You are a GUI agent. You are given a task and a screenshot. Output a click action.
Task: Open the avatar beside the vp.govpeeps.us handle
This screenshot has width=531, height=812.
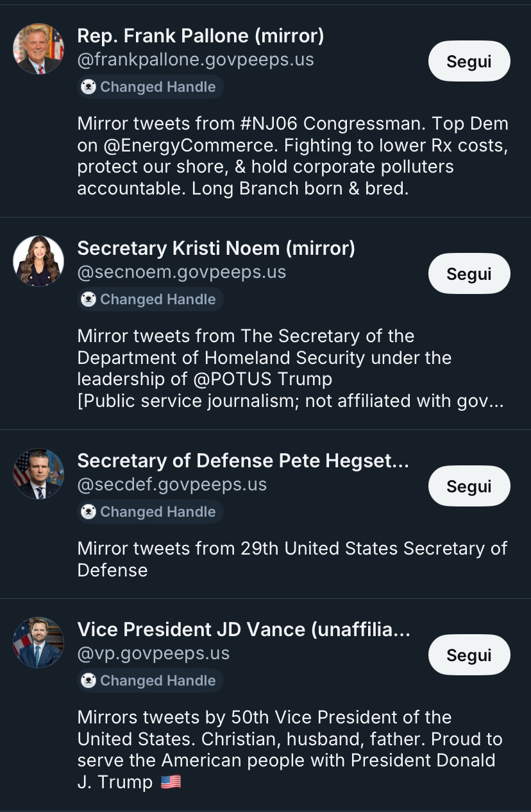[38, 643]
